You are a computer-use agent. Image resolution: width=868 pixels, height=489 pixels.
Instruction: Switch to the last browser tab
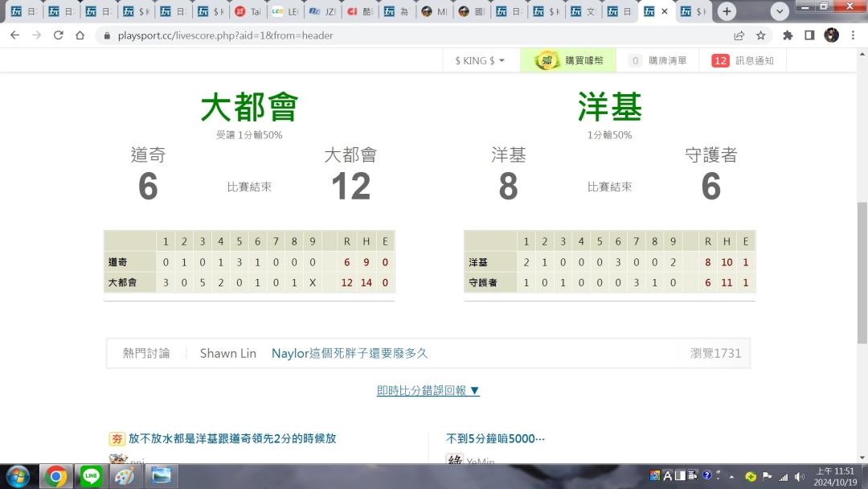(694, 11)
